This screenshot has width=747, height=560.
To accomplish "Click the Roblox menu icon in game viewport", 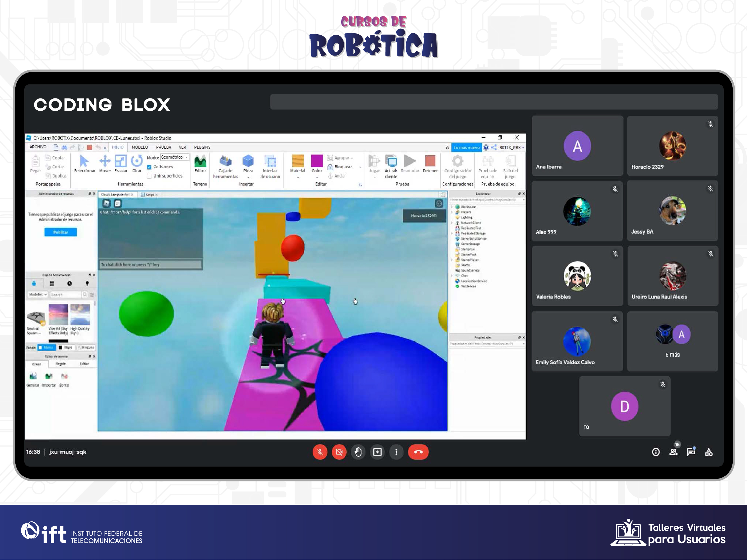I will 106,203.
